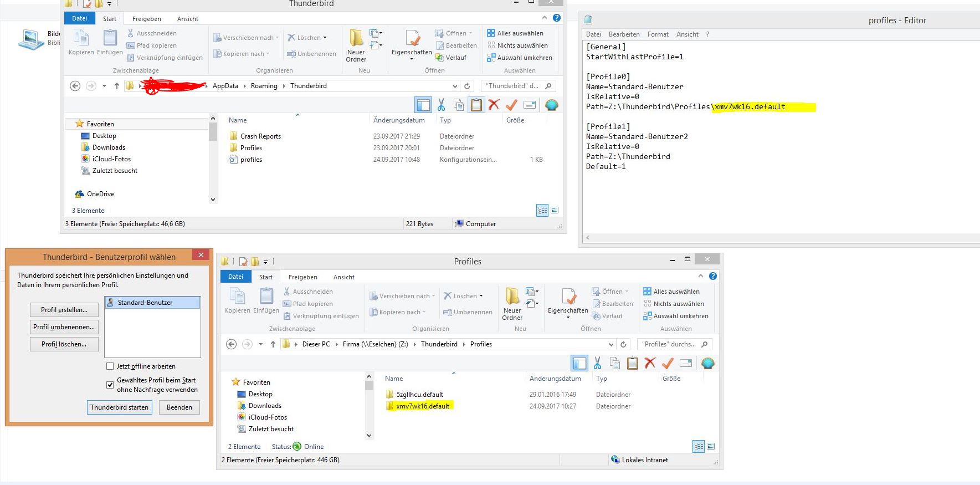Viewport: 980px width, 485px height.
Task: Go up one folder from Roaming\Thunderbird
Action: [x=117, y=86]
